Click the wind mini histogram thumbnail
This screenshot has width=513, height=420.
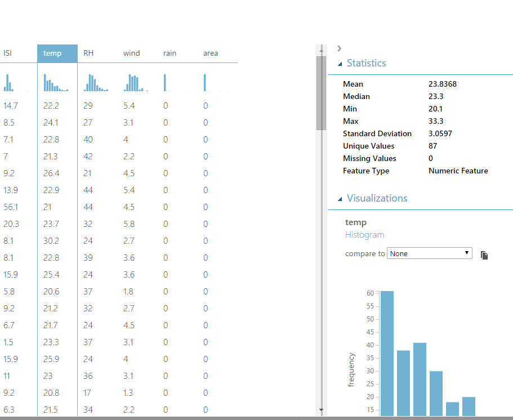click(136, 82)
